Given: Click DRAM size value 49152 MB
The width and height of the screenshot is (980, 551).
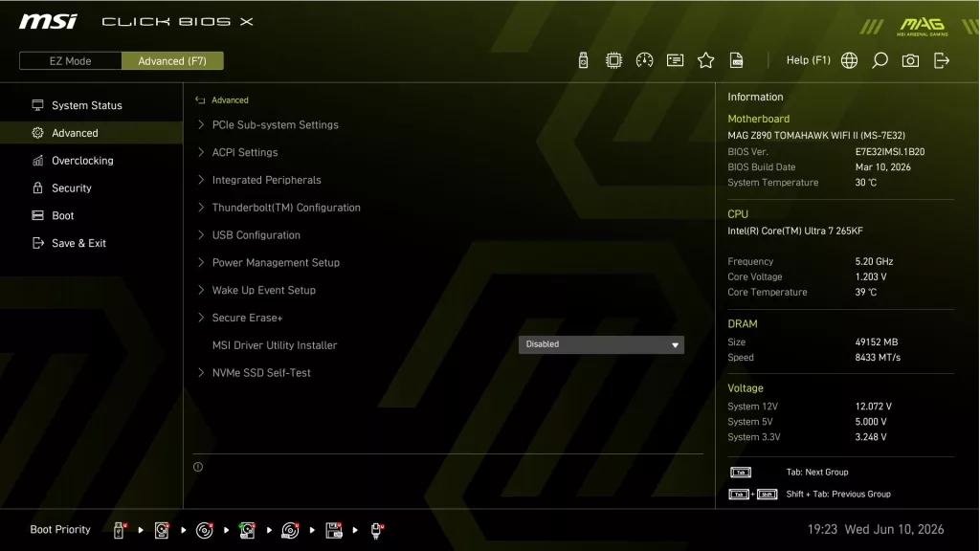Looking at the screenshot, I should (x=877, y=342).
